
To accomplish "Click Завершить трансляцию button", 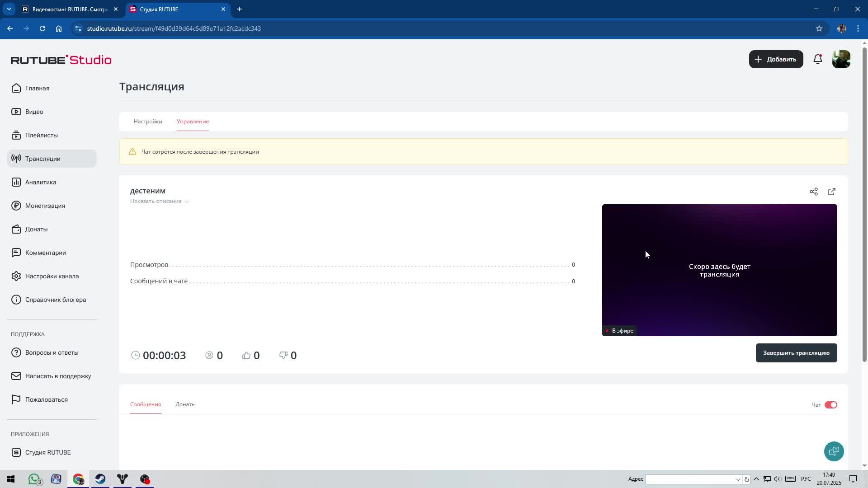I will click(x=796, y=353).
